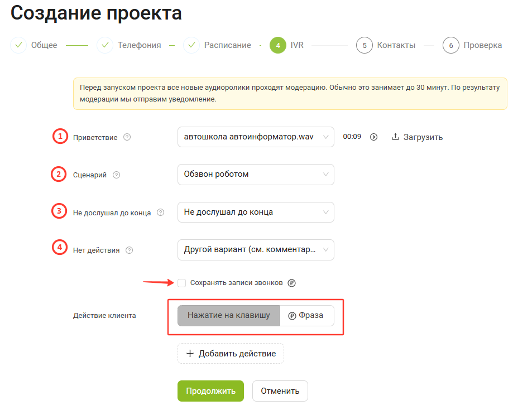Click the Создание проекта heading
Image resolution: width=513 pixels, height=420 pixels.
pos(96,13)
